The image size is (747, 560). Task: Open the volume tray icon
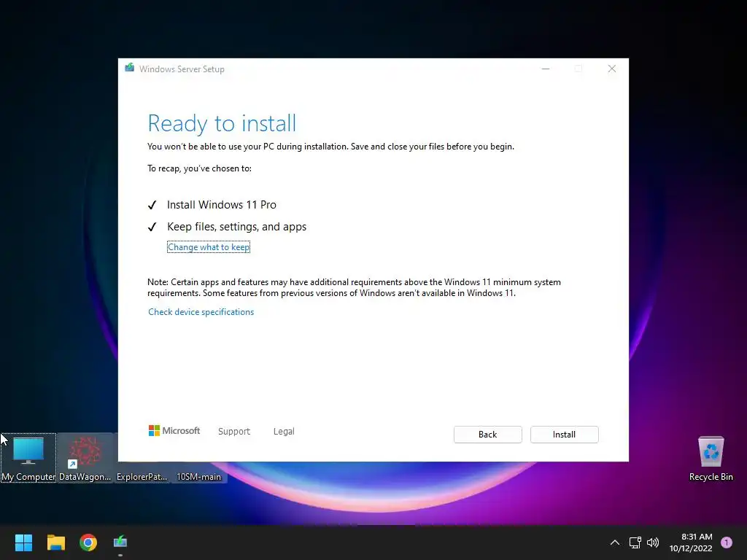653,542
